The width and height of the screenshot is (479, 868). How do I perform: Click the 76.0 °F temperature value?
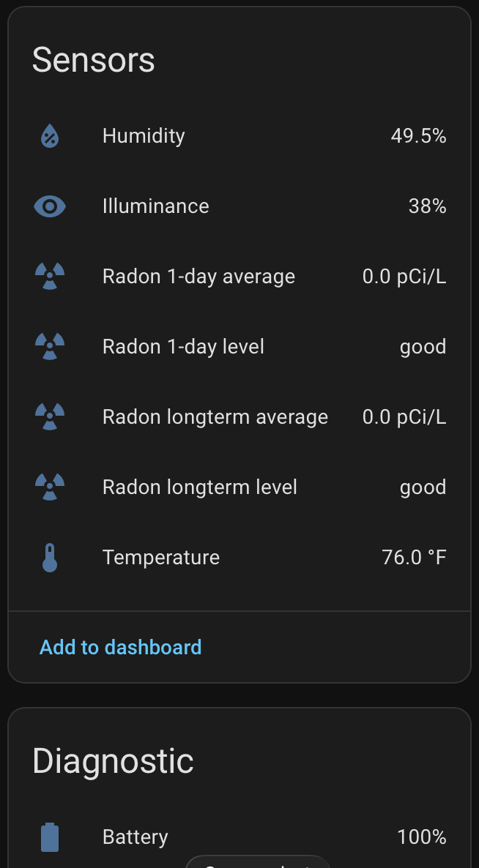point(414,558)
